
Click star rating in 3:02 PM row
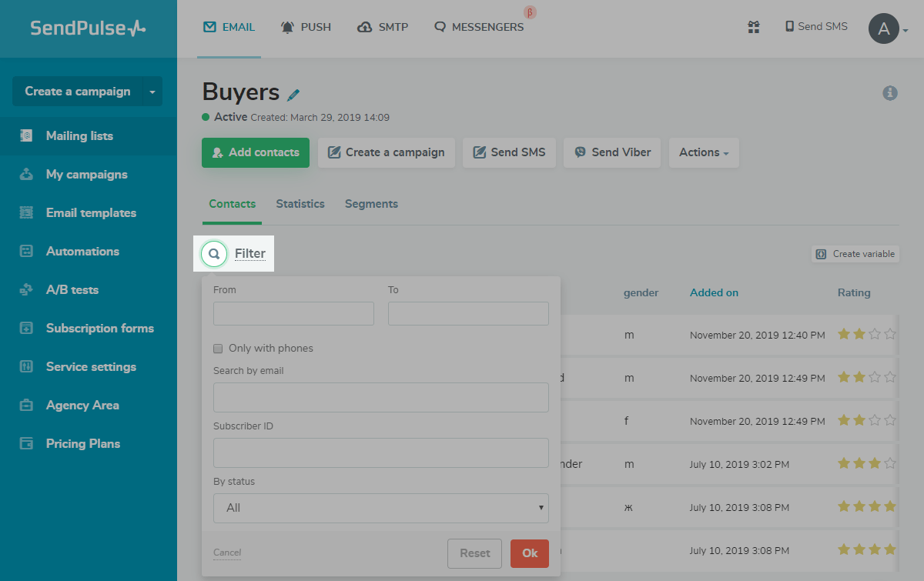click(867, 463)
